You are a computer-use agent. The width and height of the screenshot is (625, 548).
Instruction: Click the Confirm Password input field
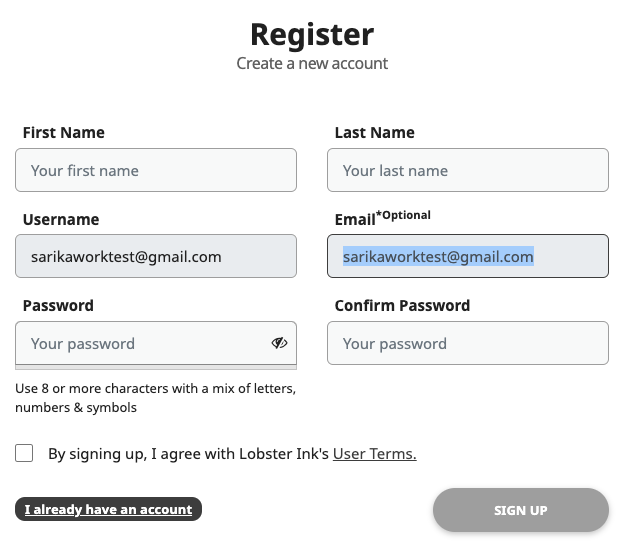(x=468, y=343)
